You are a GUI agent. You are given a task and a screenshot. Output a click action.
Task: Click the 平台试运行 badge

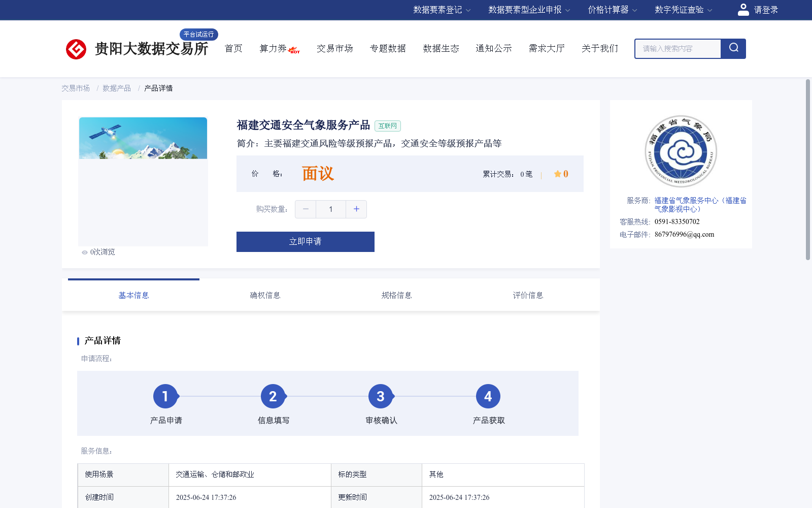point(199,35)
